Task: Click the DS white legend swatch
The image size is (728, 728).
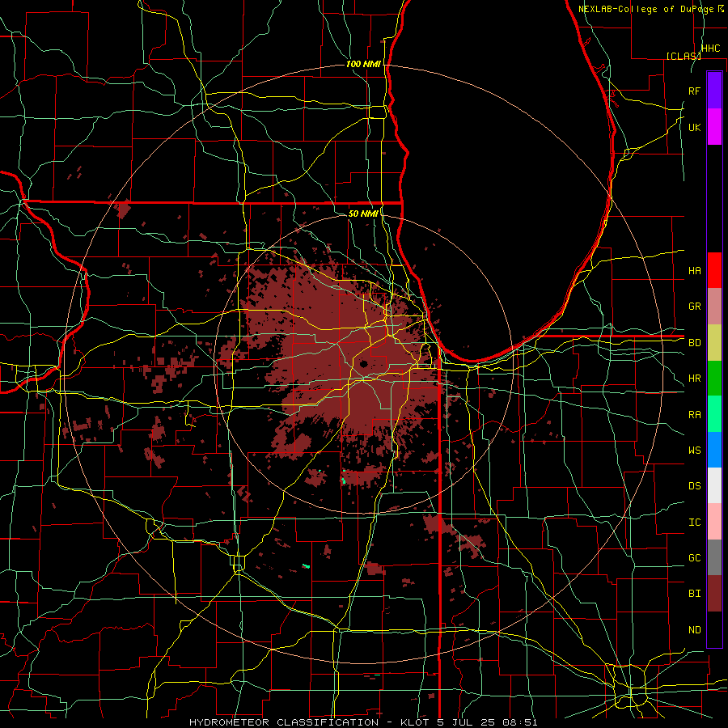Action: point(714,485)
